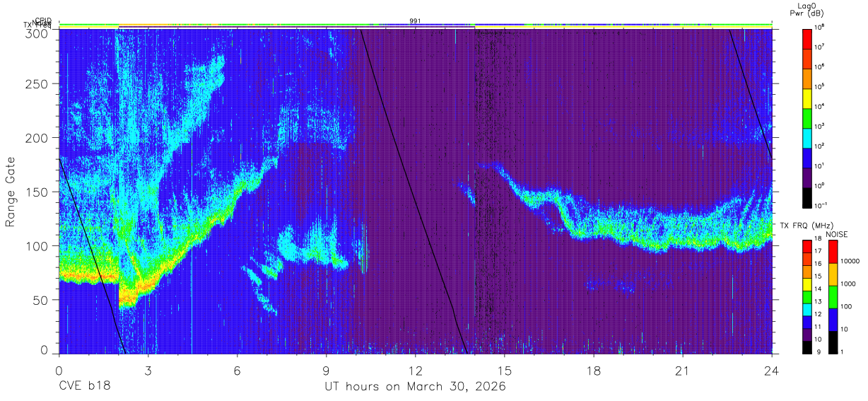Click the red top segment of NOISE colorbar

click(x=833, y=252)
